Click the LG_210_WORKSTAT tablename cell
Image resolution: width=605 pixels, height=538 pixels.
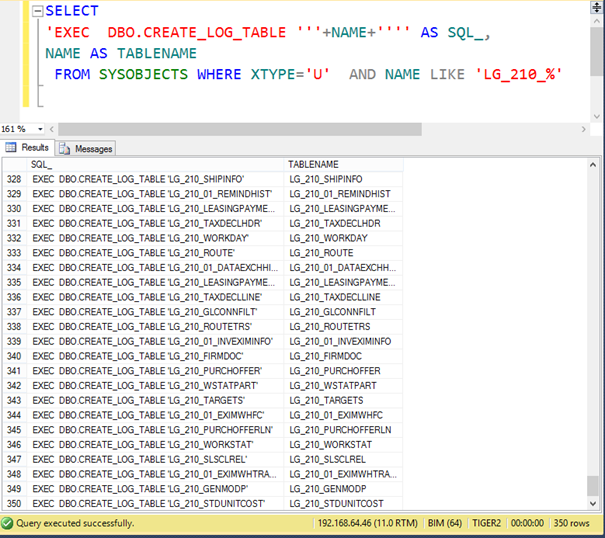pyautogui.click(x=343, y=445)
